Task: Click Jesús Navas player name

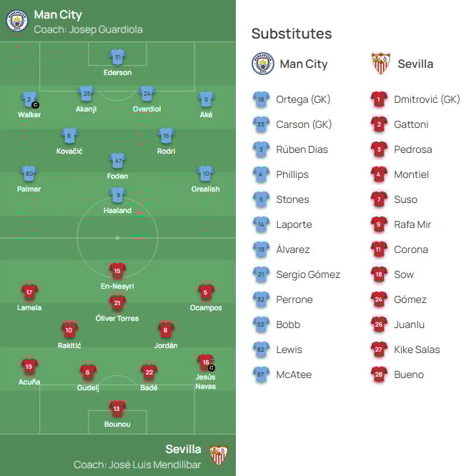Action: (x=205, y=382)
